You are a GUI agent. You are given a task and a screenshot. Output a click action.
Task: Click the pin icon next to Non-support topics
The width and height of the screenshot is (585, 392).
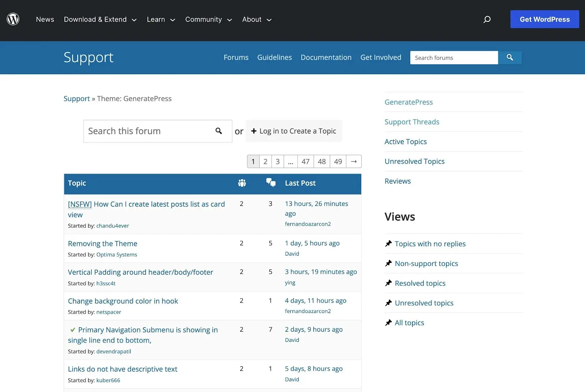[388, 263]
